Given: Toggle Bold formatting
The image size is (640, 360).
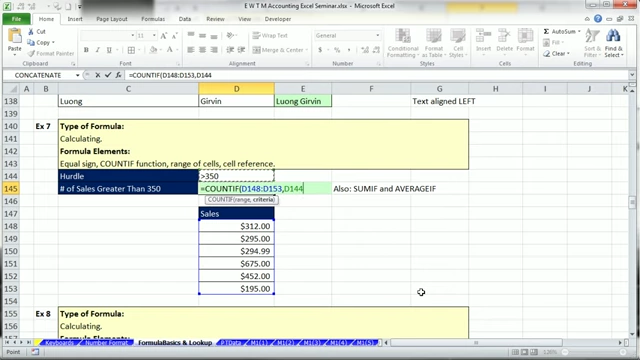Looking at the screenshot, I should (x=86, y=50).
